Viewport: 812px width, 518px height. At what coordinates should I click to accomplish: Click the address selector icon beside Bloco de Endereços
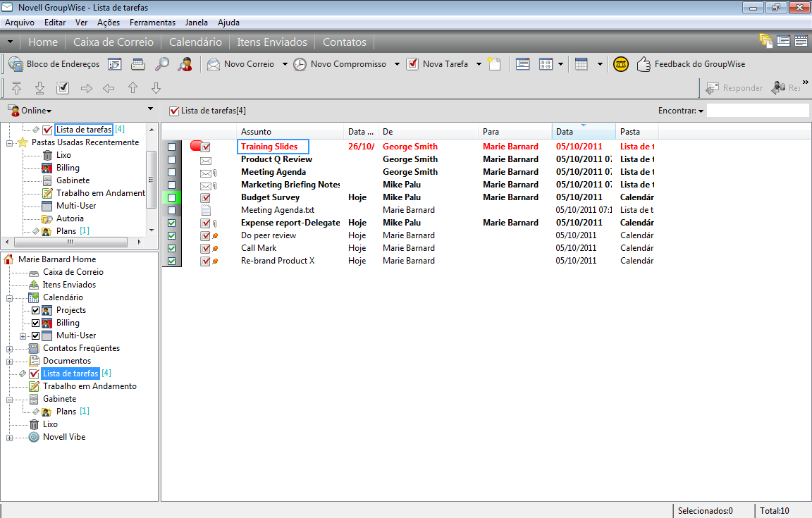click(x=114, y=64)
